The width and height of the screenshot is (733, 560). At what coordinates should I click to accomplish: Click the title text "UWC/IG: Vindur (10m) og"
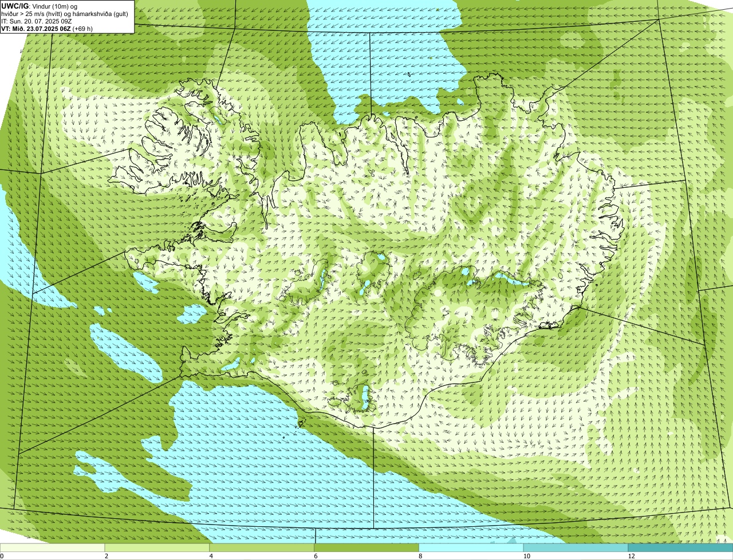(39, 6)
